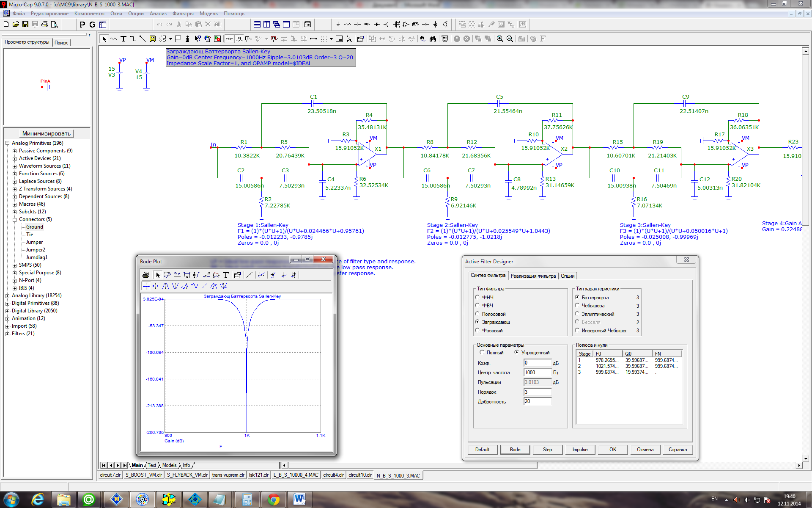Screen dimensions: 812x508
Task: Click the Минимизировать button
Action: [x=47, y=133]
